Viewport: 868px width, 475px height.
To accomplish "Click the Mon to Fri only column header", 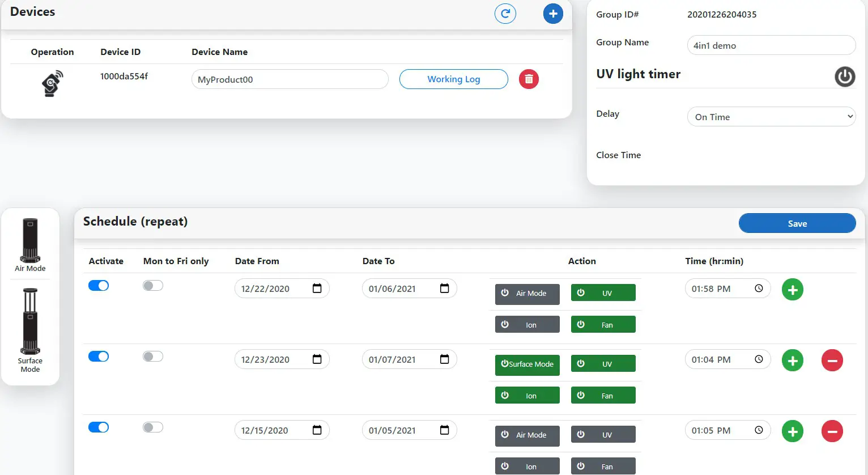I will (x=176, y=261).
